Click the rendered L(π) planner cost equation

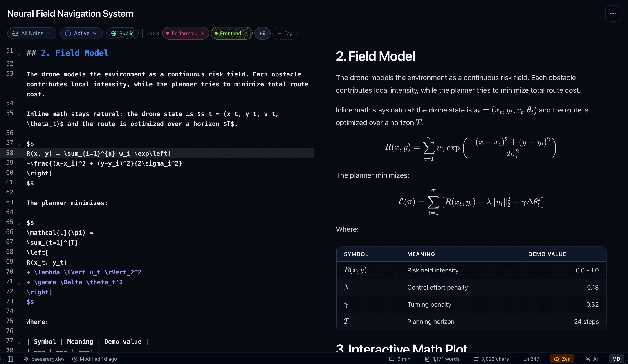[471, 202]
